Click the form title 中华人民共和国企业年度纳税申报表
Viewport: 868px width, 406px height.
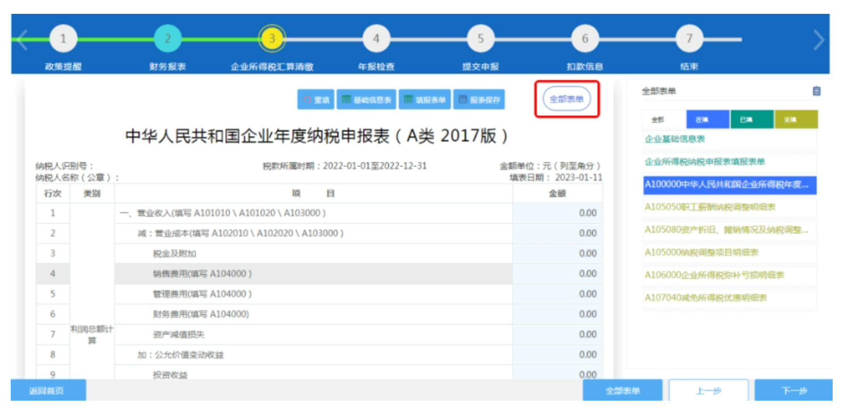click(x=316, y=136)
